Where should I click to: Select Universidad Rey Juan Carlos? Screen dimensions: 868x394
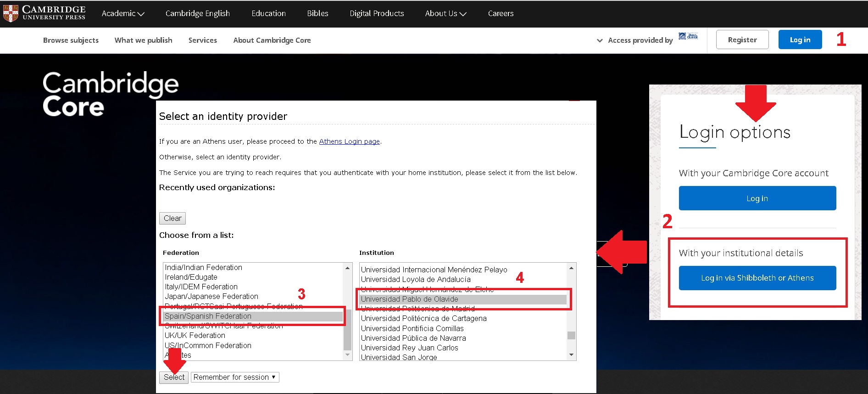(463, 348)
